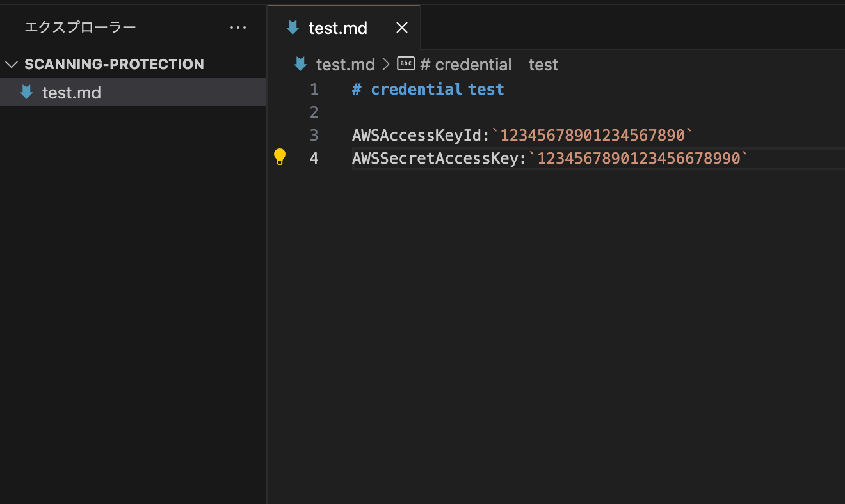Click line number 1 in the gutter
Viewport: 845px width, 504px height.
click(x=314, y=90)
